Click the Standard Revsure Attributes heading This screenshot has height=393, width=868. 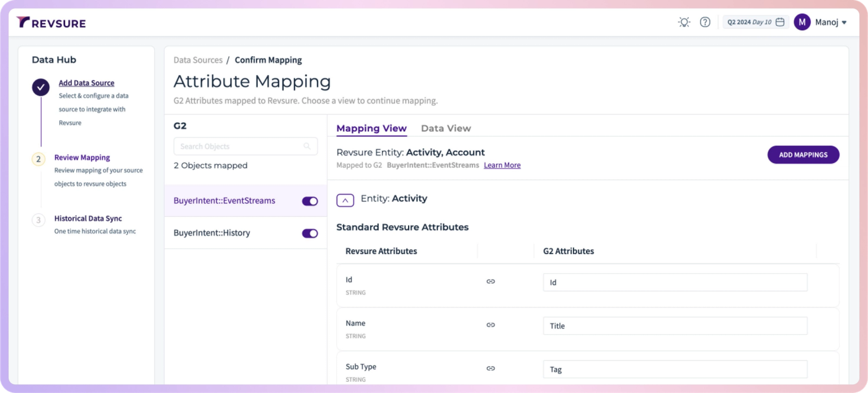click(x=402, y=227)
